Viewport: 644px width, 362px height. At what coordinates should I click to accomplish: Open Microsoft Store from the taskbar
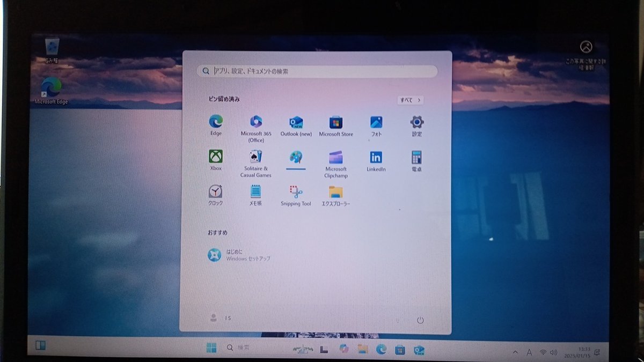pyautogui.click(x=400, y=350)
